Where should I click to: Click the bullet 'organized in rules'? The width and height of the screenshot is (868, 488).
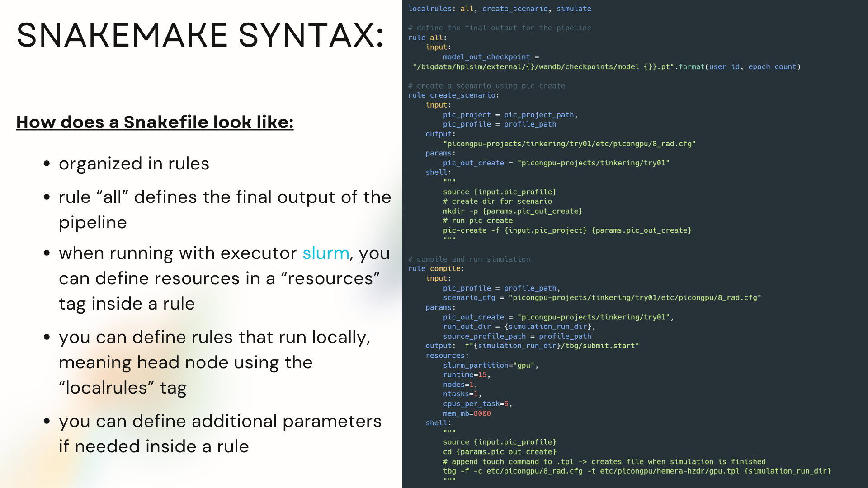point(134,164)
